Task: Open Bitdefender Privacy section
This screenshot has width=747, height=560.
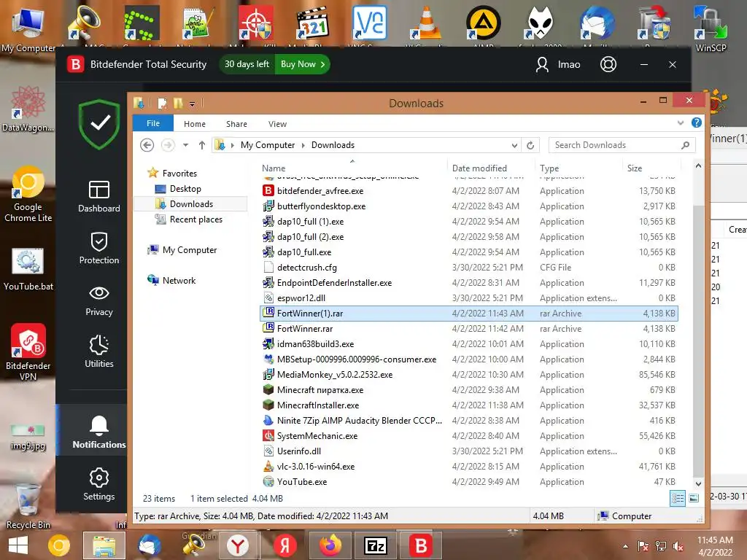Action: 98,301
